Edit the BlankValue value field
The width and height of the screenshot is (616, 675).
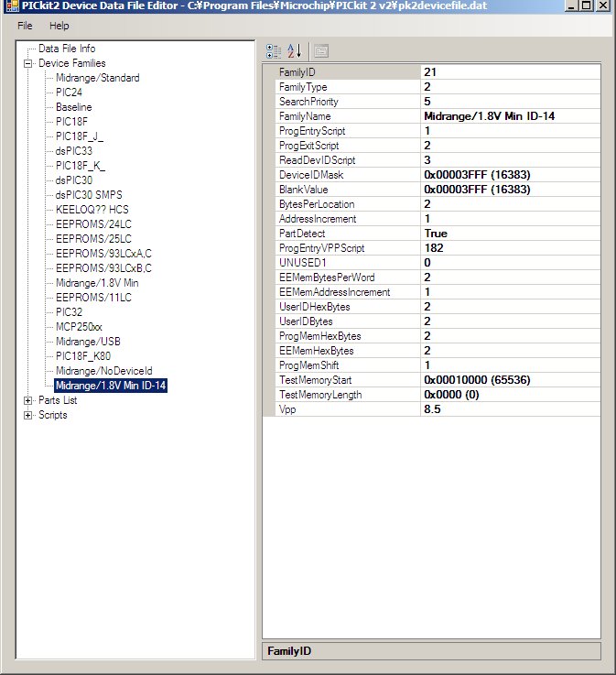point(511,189)
